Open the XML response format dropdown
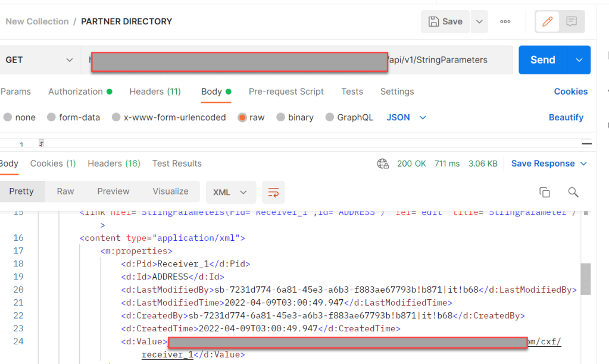Viewport: 609px width, 364px height. [x=230, y=192]
